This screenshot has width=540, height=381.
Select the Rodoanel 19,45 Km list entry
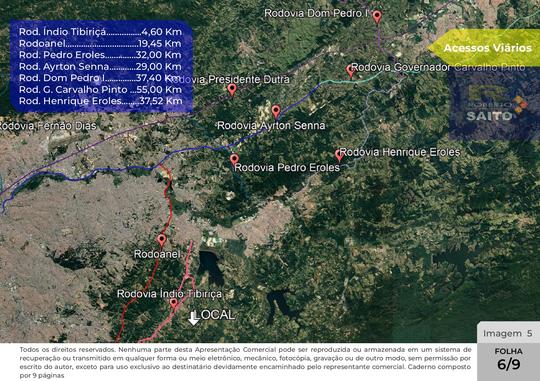(x=100, y=43)
